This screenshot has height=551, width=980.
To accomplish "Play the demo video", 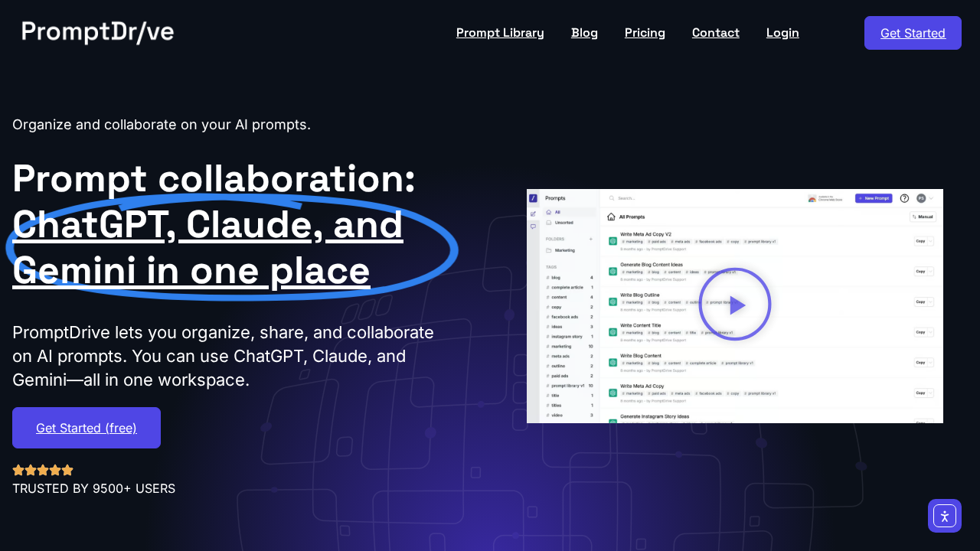I will click(x=734, y=305).
